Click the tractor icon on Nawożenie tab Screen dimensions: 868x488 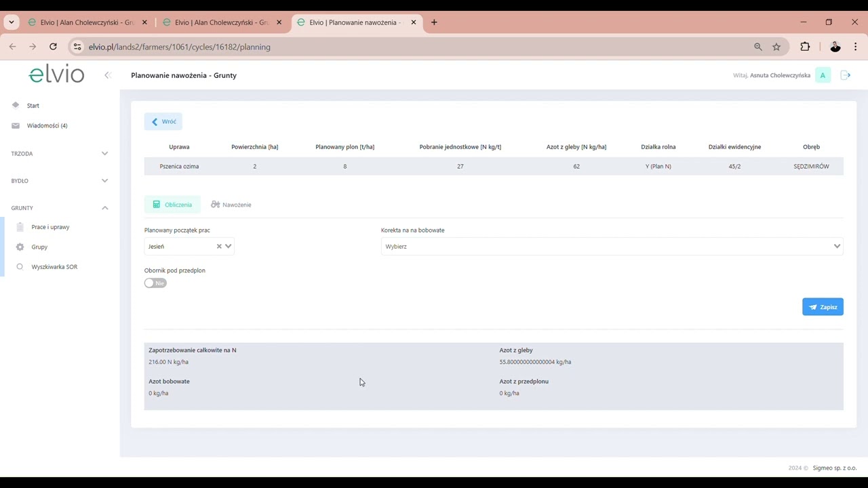pos(215,205)
